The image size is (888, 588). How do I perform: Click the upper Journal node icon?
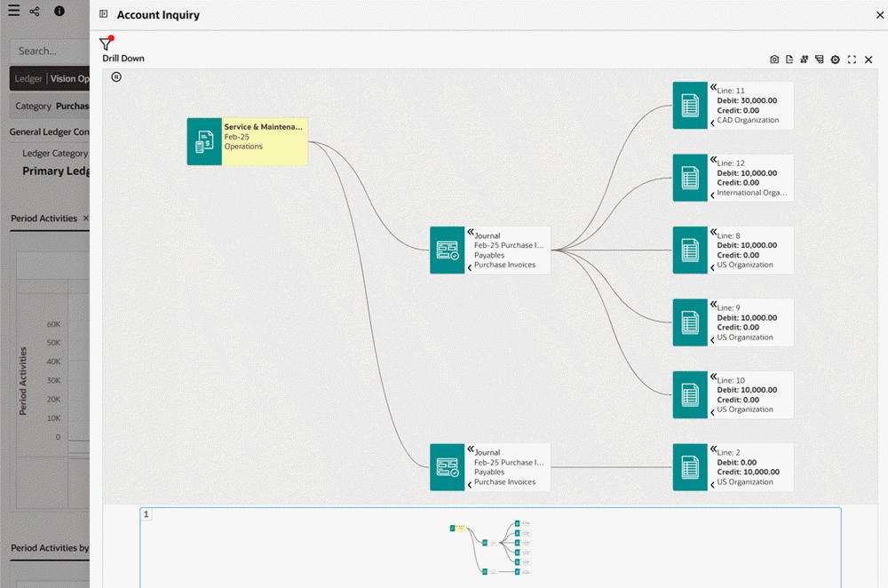point(448,250)
